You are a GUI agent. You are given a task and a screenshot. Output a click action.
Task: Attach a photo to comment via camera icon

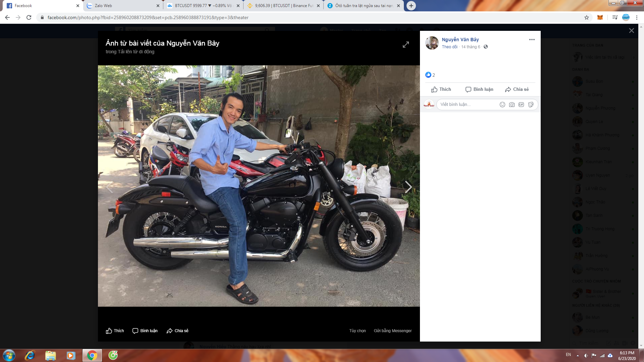click(512, 105)
